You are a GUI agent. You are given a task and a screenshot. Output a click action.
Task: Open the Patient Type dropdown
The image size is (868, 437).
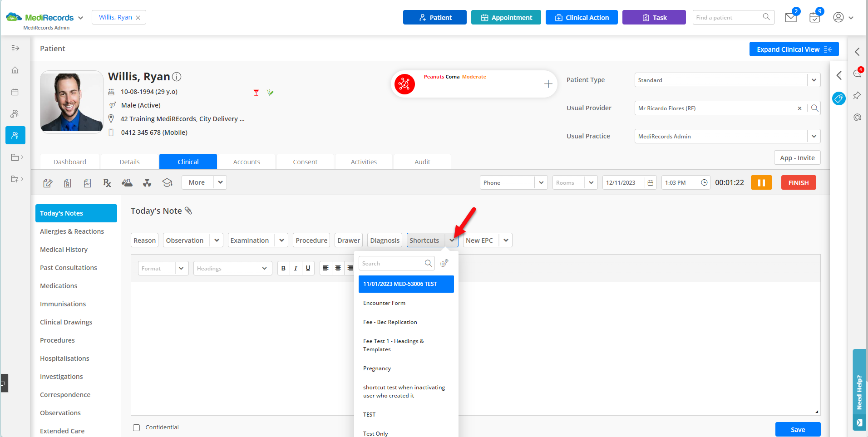[814, 80]
